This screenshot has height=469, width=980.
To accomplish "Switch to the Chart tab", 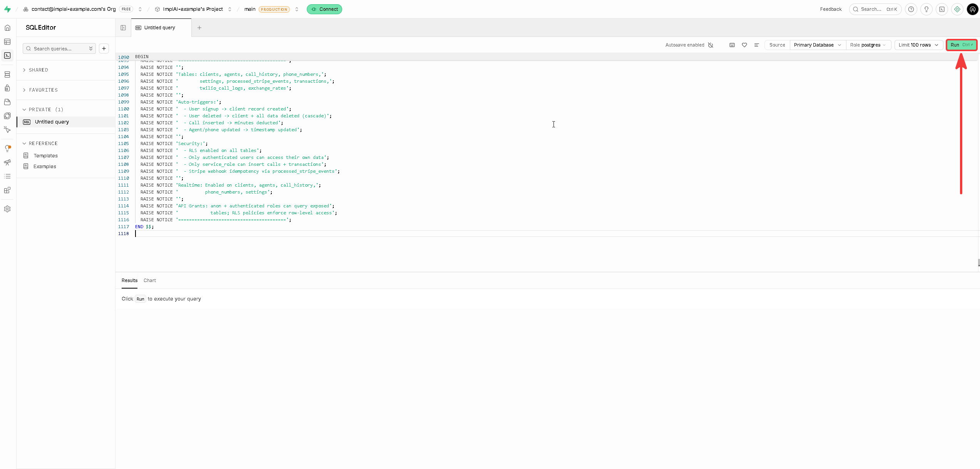I will coord(150,280).
